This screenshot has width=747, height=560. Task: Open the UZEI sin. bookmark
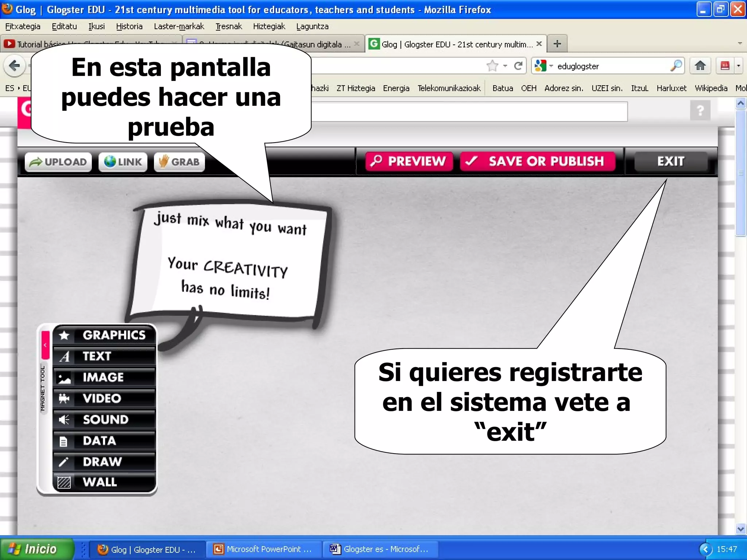click(x=607, y=88)
